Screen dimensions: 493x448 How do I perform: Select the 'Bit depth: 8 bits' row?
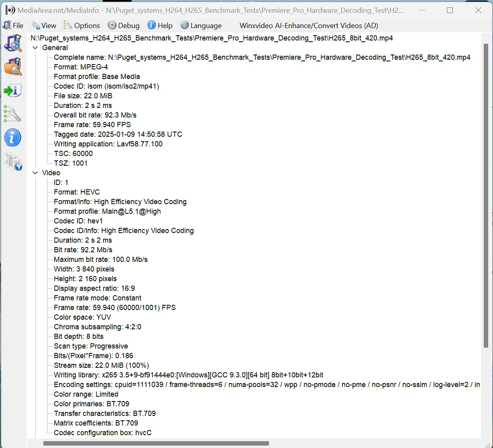79,337
